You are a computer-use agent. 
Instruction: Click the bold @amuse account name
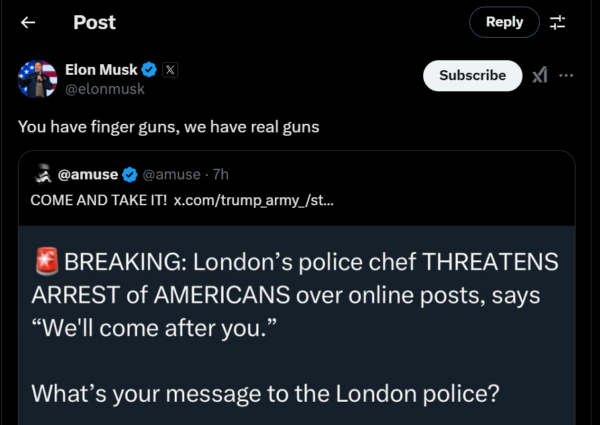point(89,174)
